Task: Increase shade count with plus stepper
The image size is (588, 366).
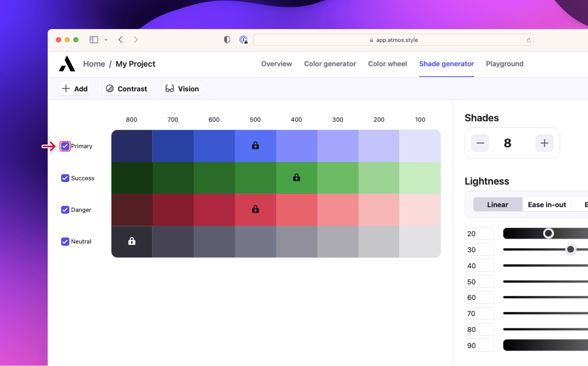Action: pyautogui.click(x=544, y=143)
